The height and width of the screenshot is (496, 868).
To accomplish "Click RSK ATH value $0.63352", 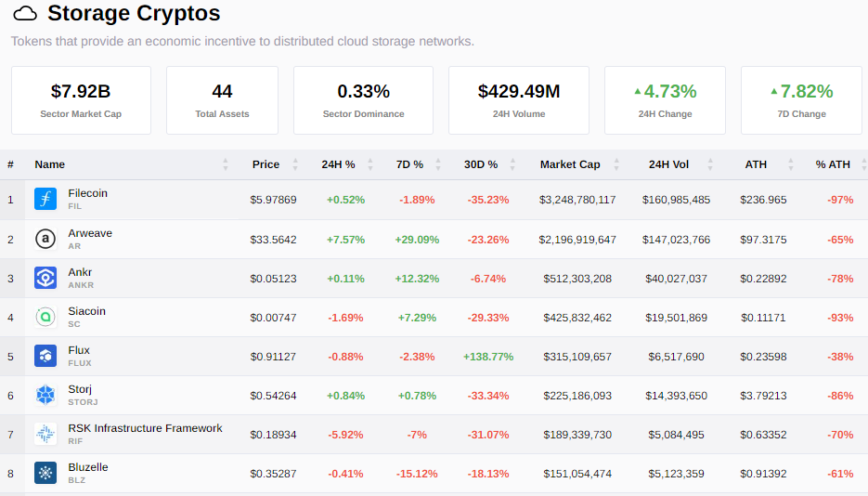I will (x=763, y=435).
